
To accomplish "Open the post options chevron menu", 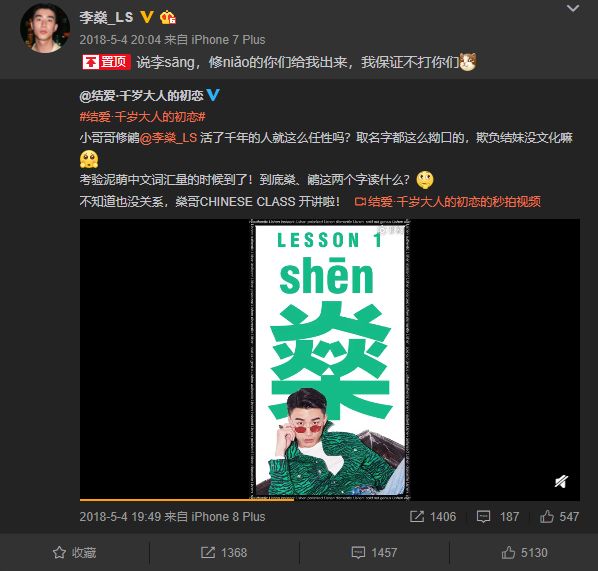I will tap(572, 8).
